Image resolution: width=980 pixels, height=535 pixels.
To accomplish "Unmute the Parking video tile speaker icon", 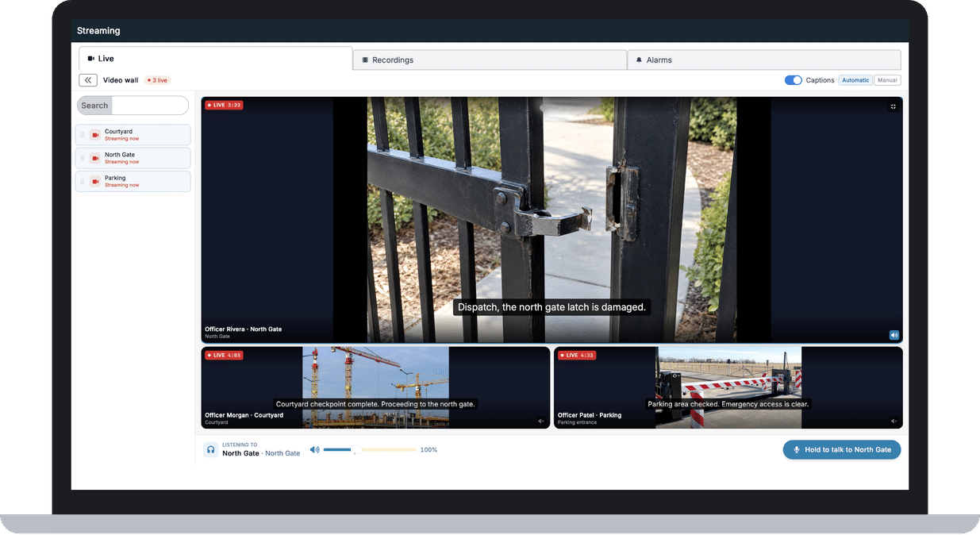I will point(894,421).
